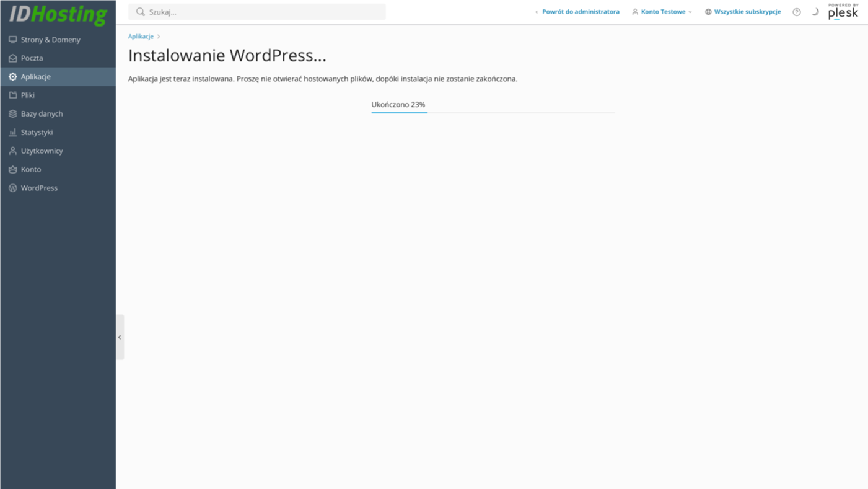Click the Ukończono 23% progress label
The height and width of the screenshot is (489, 868).
[398, 105]
